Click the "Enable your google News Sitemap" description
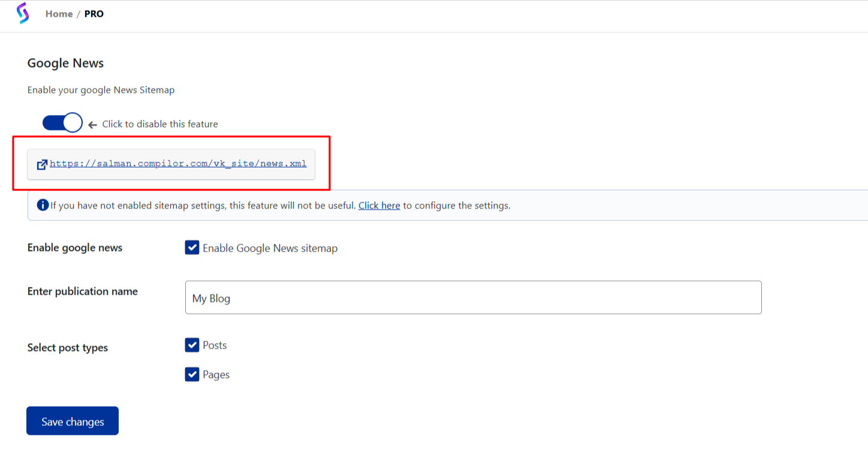 [x=101, y=90]
